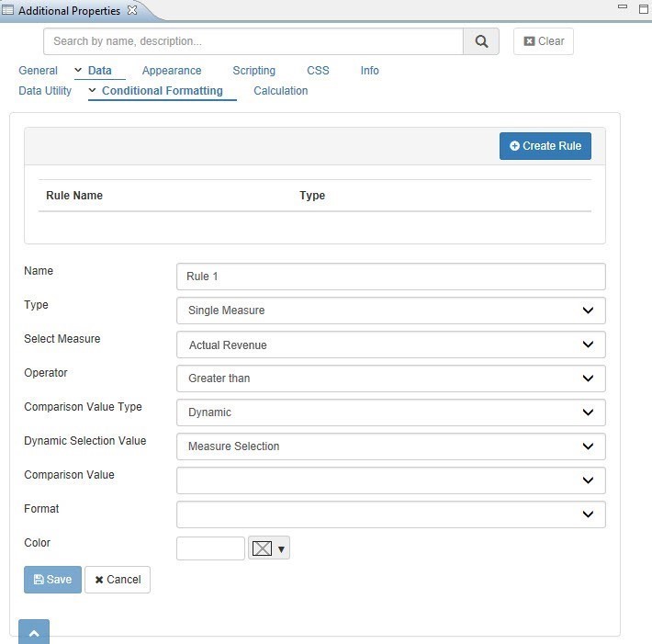Screen dimensions: 652x644
Task: Open the empty Format dropdown
Action: 390,514
